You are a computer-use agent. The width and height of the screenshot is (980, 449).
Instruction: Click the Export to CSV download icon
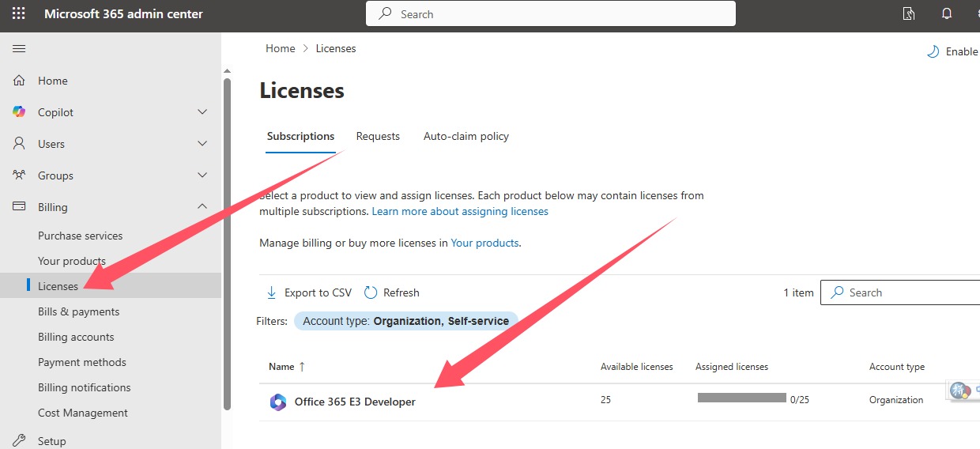click(x=271, y=292)
